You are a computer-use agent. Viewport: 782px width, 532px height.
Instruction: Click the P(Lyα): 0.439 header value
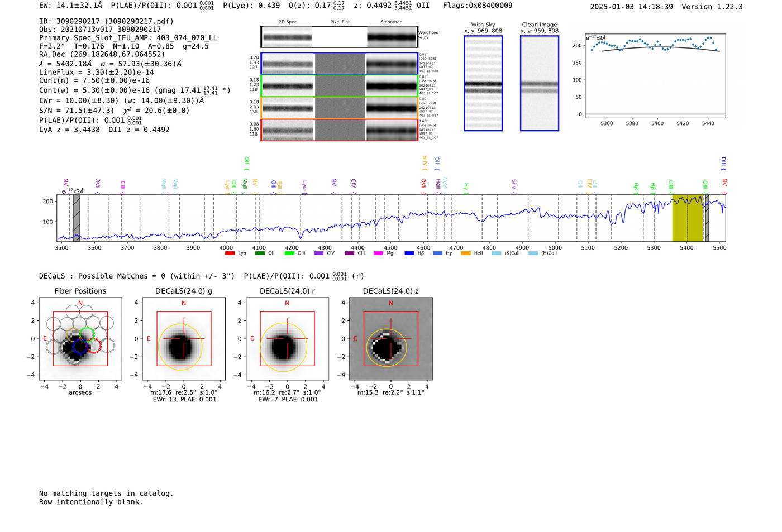[x=251, y=6]
